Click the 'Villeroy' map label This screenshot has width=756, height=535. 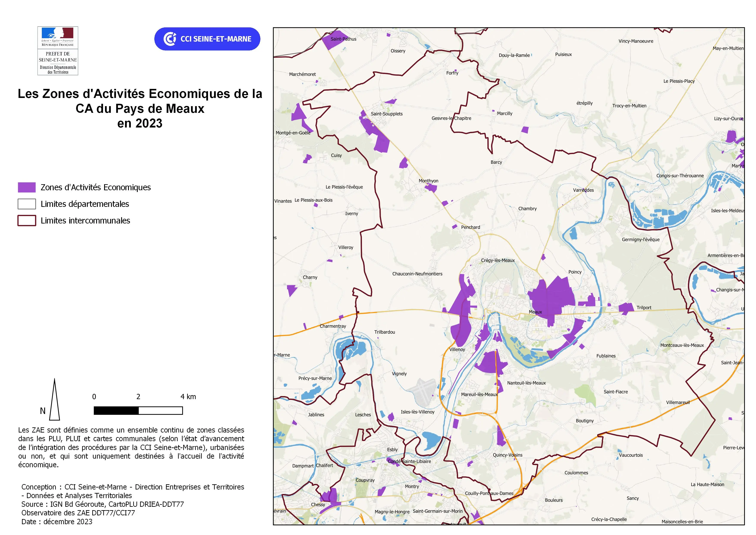346,247
